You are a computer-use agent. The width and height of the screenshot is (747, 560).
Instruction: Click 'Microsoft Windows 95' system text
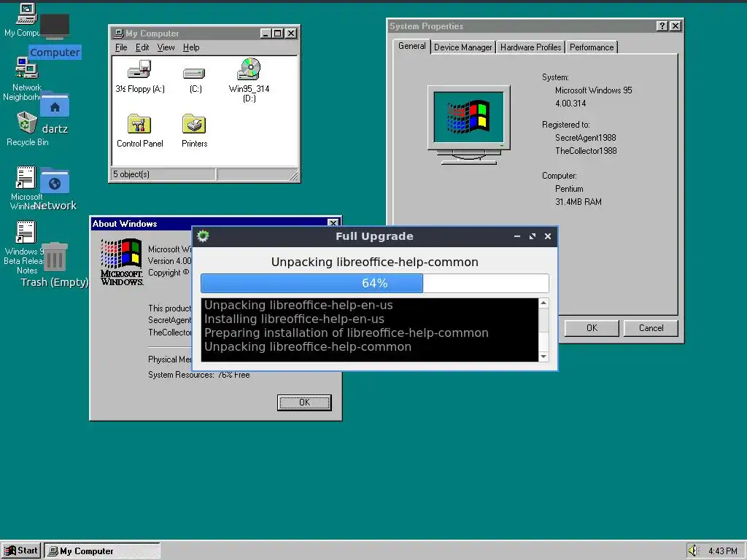tap(593, 90)
